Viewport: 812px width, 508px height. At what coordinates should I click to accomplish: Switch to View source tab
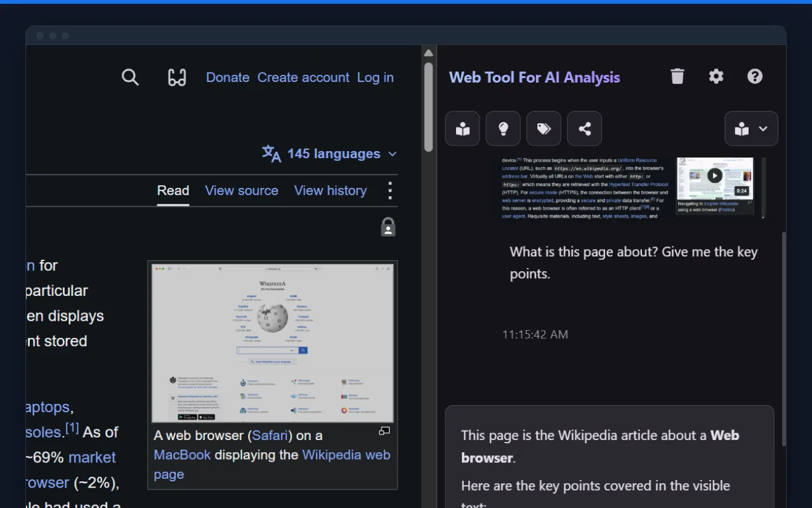click(x=242, y=190)
